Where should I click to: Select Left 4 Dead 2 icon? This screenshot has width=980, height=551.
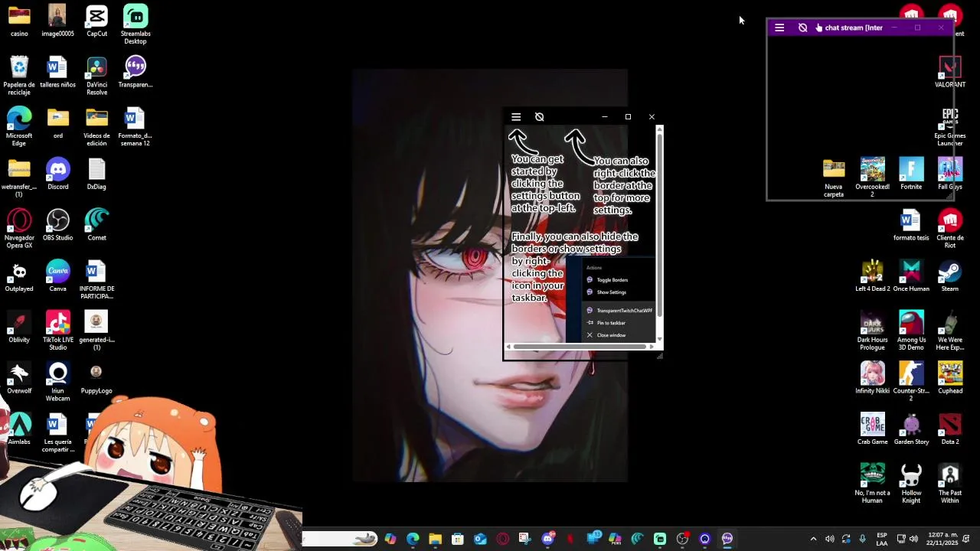pos(872,277)
